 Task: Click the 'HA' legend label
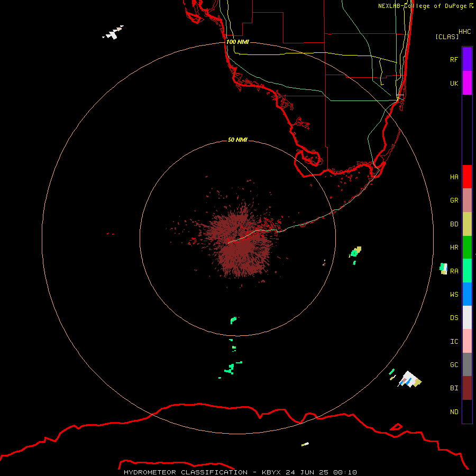click(x=454, y=177)
